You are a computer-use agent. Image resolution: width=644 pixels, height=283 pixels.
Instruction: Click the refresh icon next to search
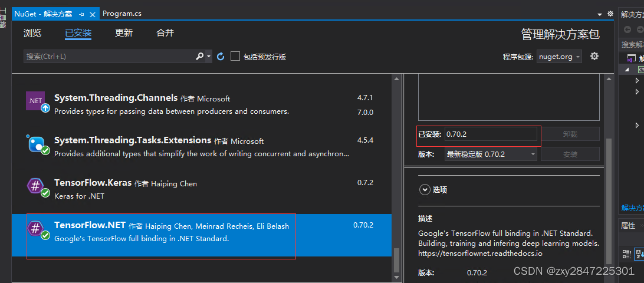(221, 56)
